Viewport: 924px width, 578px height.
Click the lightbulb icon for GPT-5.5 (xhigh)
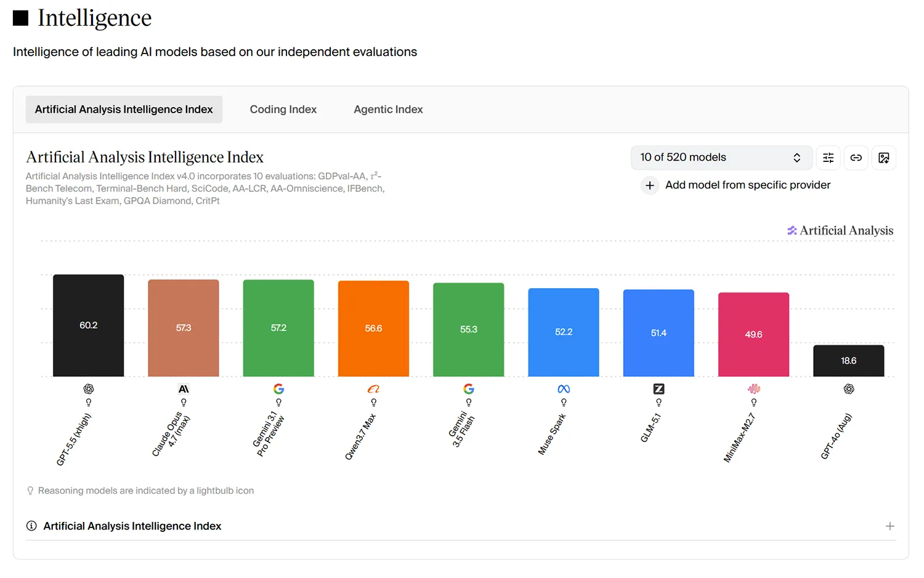(x=89, y=403)
